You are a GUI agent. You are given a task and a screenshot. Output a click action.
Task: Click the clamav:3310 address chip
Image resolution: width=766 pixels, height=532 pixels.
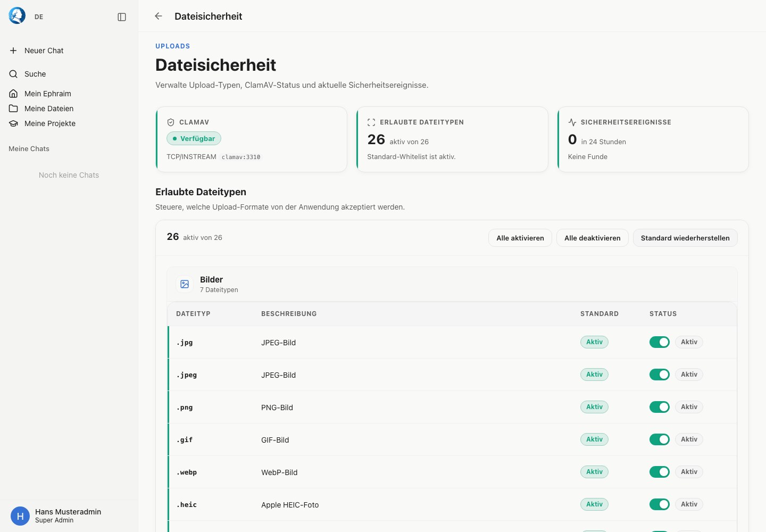pyautogui.click(x=241, y=157)
